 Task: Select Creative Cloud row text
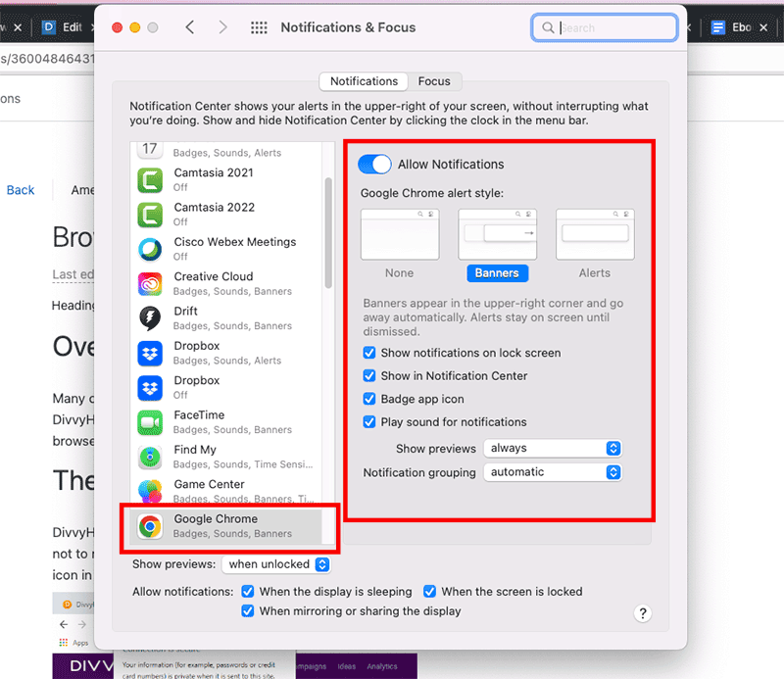click(x=214, y=276)
